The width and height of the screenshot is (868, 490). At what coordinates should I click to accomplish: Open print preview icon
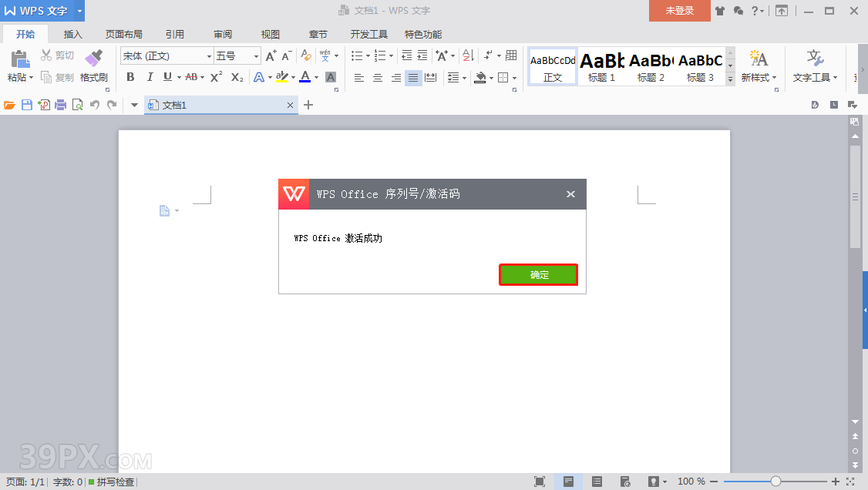pos(78,105)
